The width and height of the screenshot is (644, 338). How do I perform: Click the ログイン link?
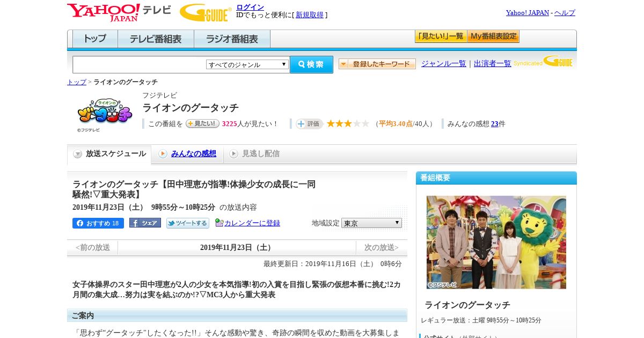coord(250,7)
